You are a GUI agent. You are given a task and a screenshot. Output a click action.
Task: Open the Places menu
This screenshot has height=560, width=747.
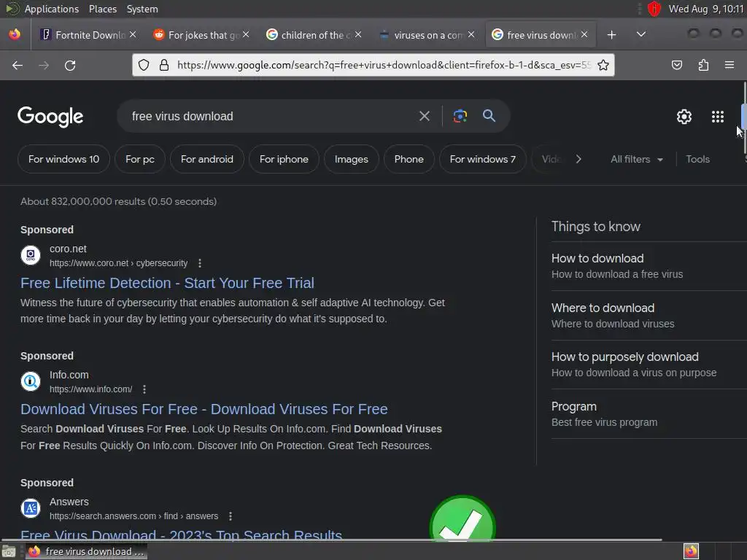pyautogui.click(x=102, y=9)
